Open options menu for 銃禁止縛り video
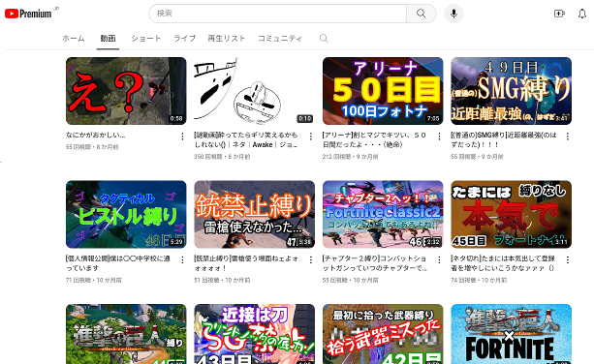This screenshot has width=594, height=364. click(311, 260)
